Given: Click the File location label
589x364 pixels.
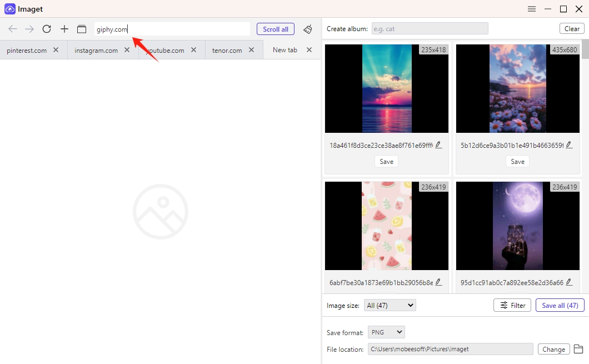Looking at the screenshot, I should (345, 350).
